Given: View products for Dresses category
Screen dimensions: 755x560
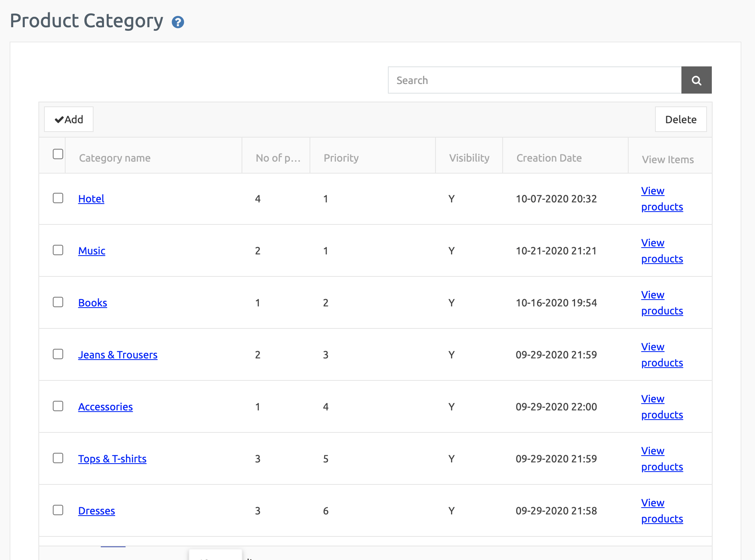Looking at the screenshot, I should pos(662,511).
